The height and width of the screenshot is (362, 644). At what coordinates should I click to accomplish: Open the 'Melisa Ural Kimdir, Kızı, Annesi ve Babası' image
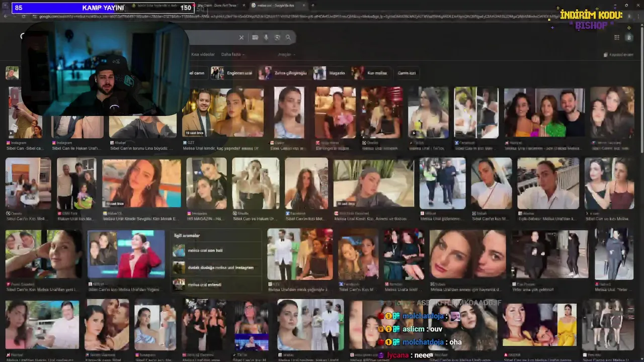tap(373, 183)
